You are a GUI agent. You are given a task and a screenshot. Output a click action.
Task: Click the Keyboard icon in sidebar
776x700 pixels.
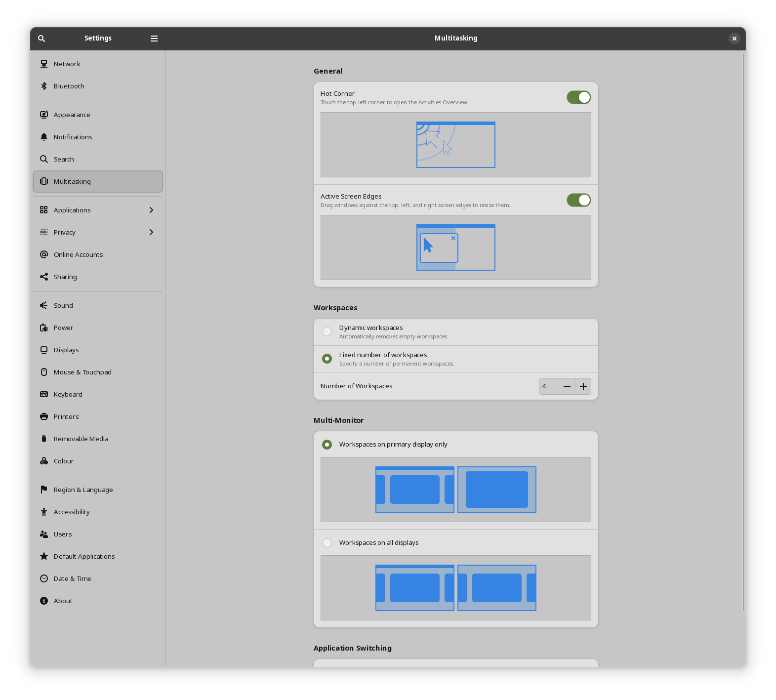point(44,394)
